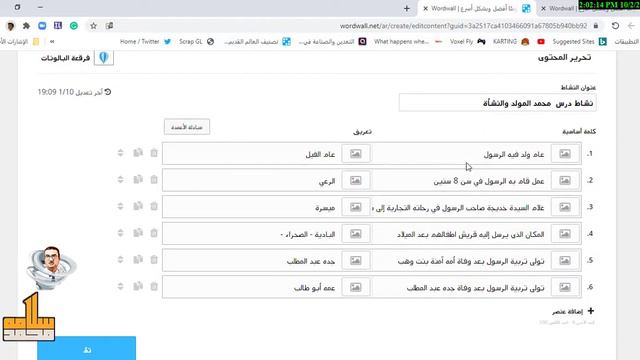Click the browser address bar URL
The height and width of the screenshot is (360, 640).
tap(463, 26)
